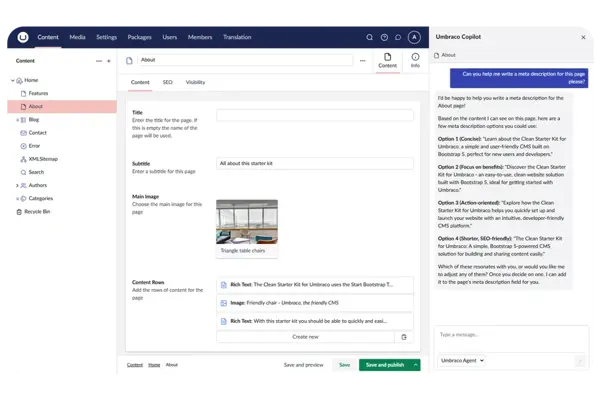Click the Create new content row button
Screen dimensions: 600x401
[x=305, y=337]
